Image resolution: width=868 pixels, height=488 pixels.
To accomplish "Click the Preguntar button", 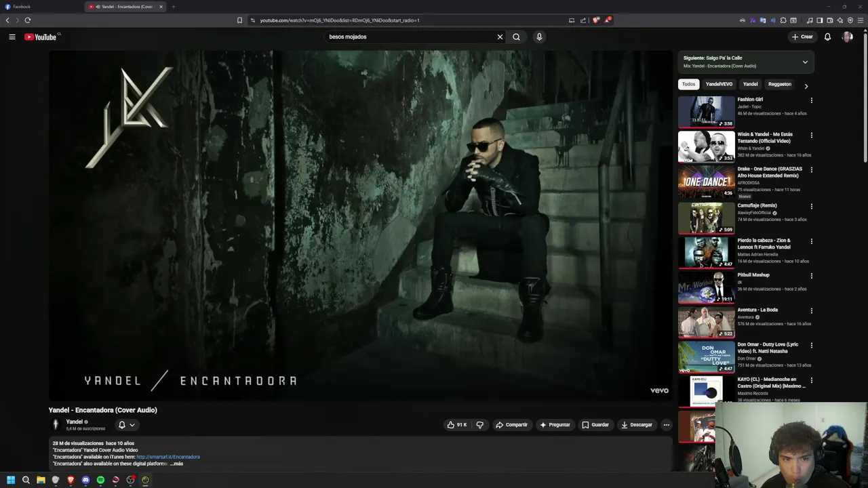I will coord(555,425).
